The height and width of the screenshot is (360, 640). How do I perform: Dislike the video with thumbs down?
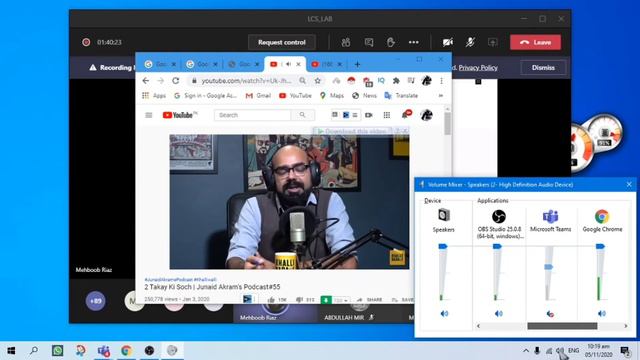(x=299, y=300)
